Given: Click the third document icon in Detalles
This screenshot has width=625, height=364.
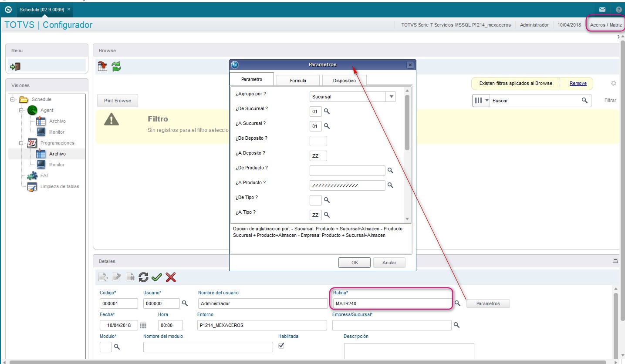Looking at the screenshot, I should coord(130,277).
